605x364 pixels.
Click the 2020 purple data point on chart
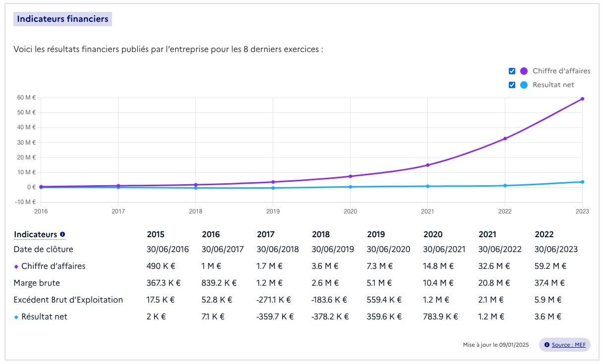(350, 176)
